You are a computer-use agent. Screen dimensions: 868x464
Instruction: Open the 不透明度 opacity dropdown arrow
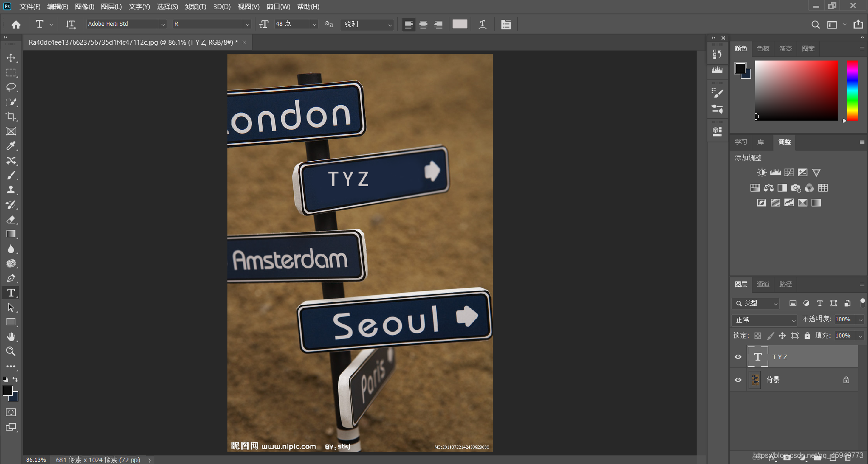click(860, 319)
